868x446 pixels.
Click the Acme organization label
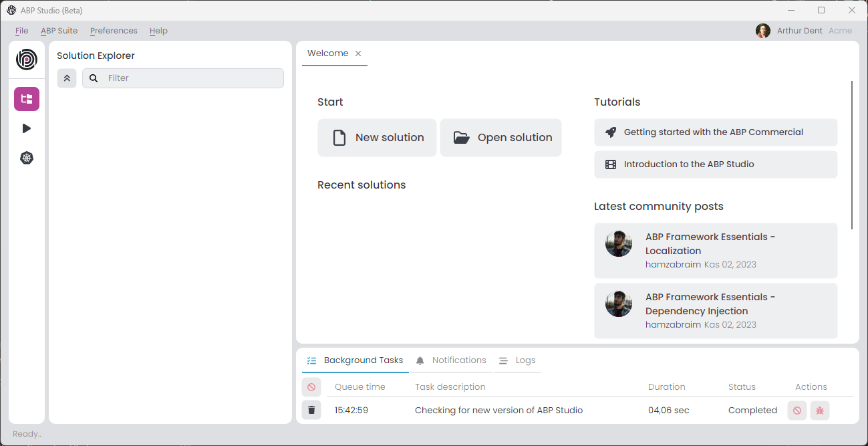[840, 31]
